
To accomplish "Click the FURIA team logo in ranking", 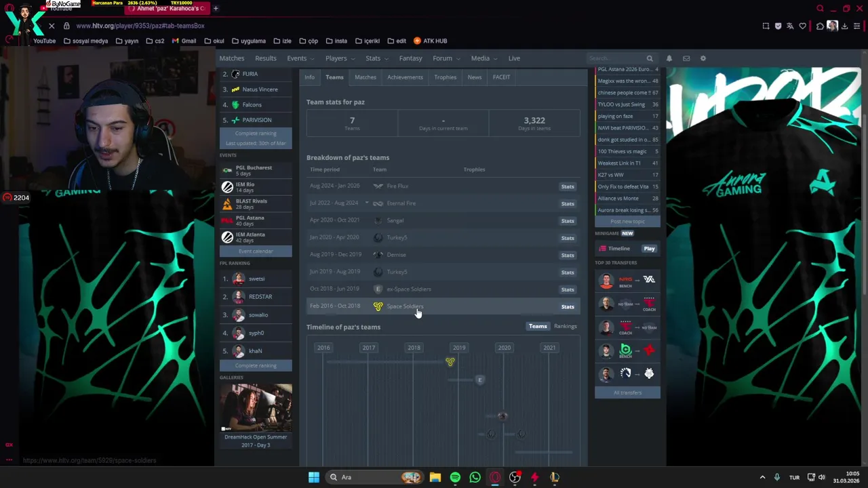I will (235, 74).
